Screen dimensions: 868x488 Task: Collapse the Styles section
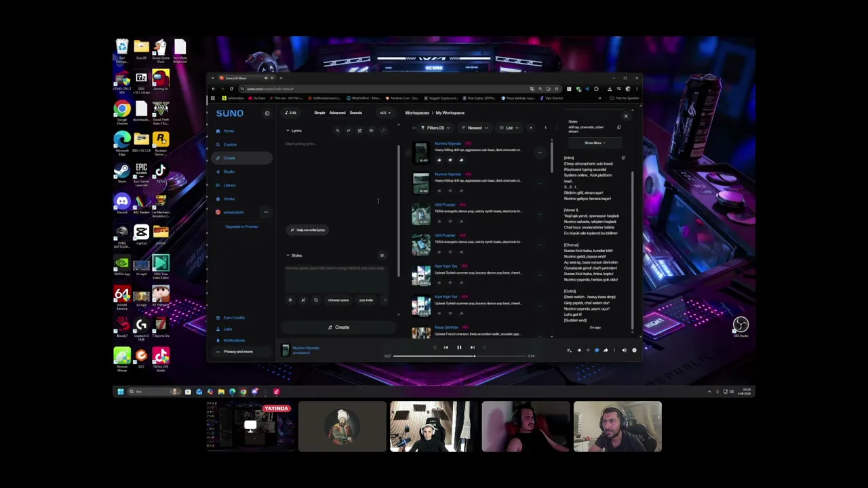click(x=294, y=256)
